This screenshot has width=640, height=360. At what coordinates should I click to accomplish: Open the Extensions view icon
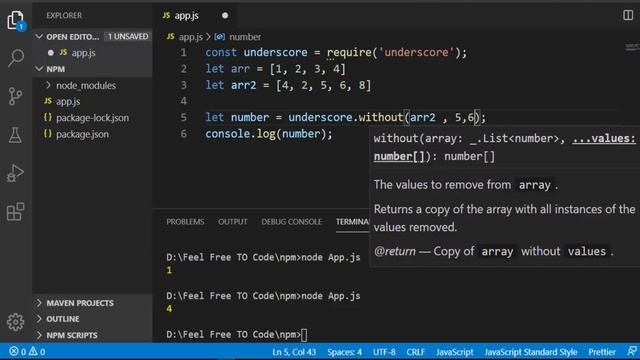(x=16, y=211)
